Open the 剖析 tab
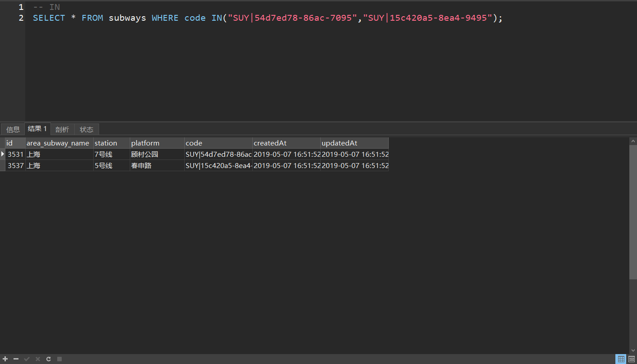Screen dimensions: 637x364 coord(62,129)
